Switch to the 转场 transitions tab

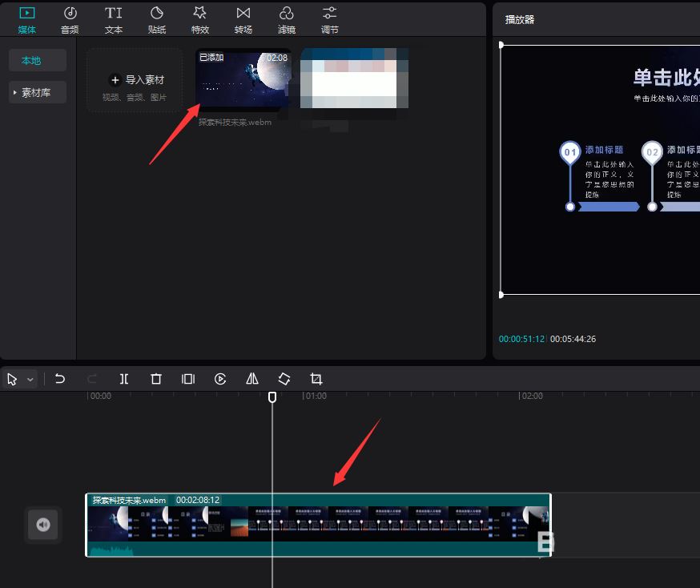click(243, 20)
